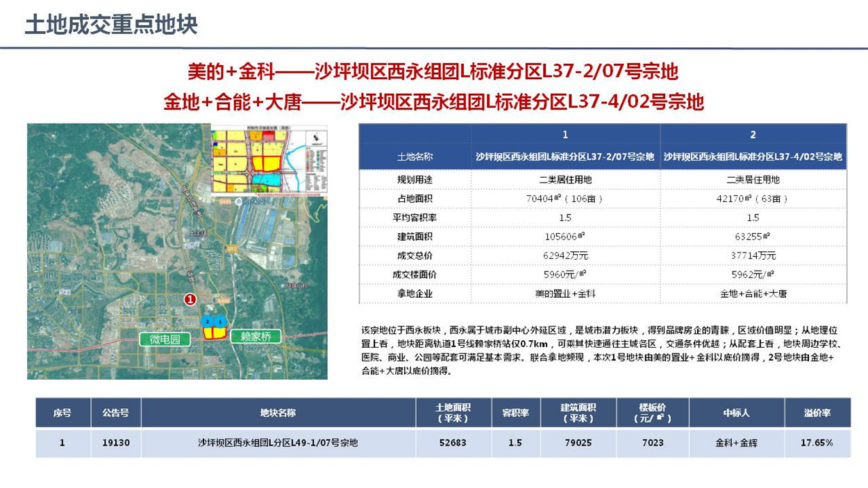This screenshot has width=868, height=488.
Task: Select the parcel name "沙坪坝区西永组团L分区L49-1/07号宗地"
Action: point(278,442)
